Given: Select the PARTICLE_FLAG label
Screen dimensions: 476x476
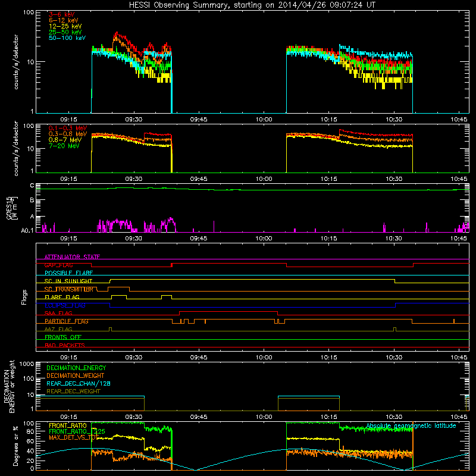Looking at the screenshot, I should [x=67, y=321].
